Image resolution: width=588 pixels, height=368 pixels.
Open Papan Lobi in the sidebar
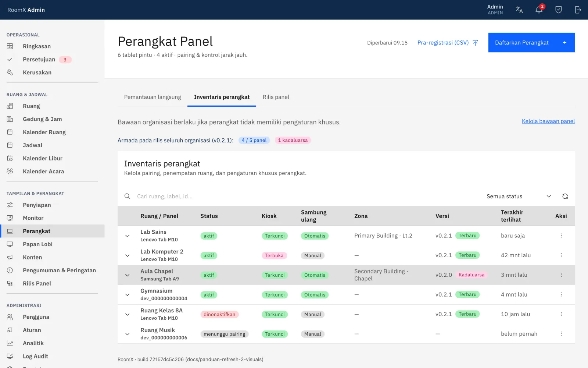pyautogui.click(x=52, y=244)
